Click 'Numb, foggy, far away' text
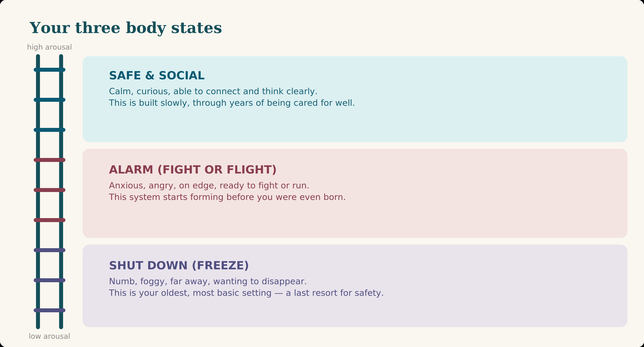 click(208, 282)
